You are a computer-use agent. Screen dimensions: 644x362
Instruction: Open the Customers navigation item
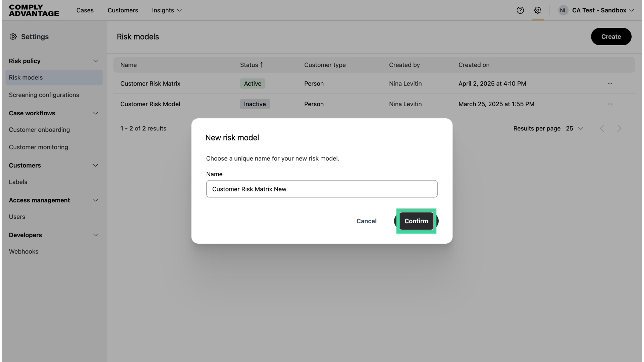[x=123, y=10]
